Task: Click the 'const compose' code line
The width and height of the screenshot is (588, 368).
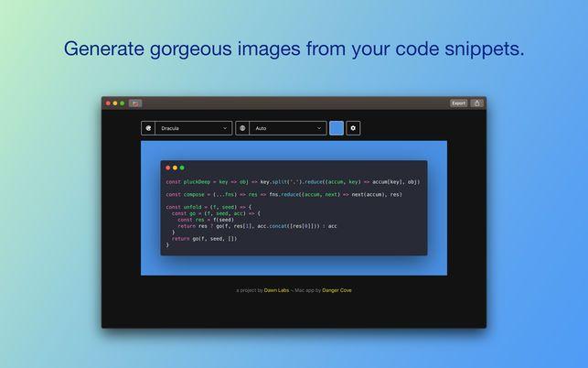Action: click(x=283, y=194)
